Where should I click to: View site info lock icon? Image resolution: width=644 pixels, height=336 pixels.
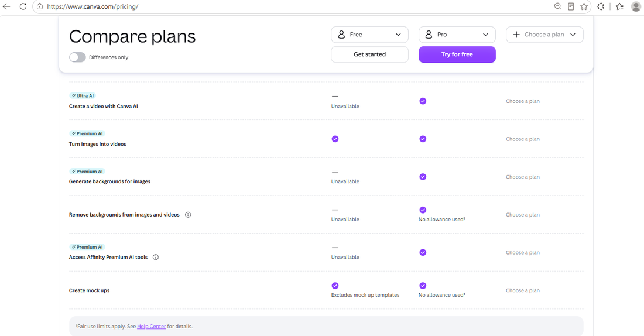pyautogui.click(x=39, y=6)
